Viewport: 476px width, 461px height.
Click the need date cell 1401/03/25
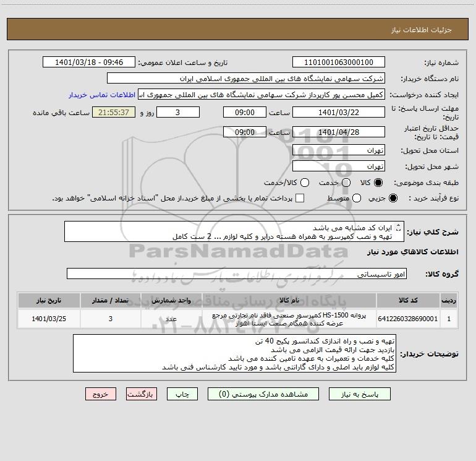click(x=49, y=319)
